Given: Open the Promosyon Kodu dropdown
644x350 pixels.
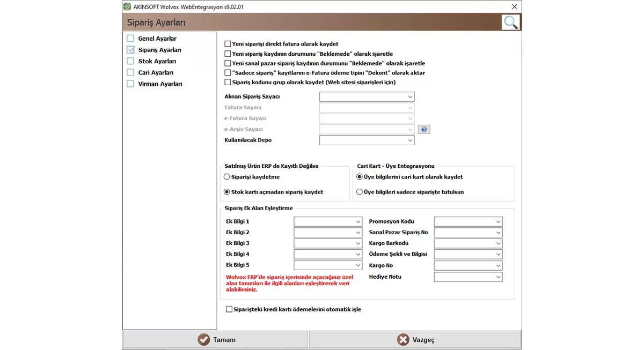Looking at the screenshot, I should coord(468,221).
